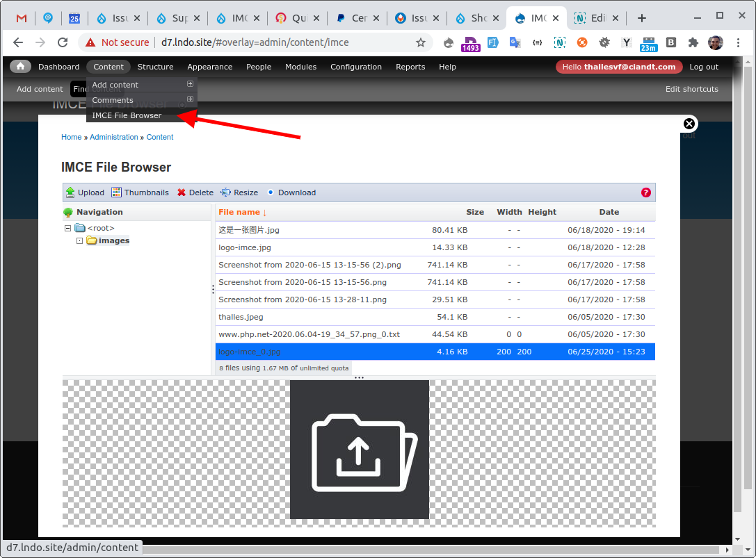Open the Modules menu

pyautogui.click(x=300, y=67)
